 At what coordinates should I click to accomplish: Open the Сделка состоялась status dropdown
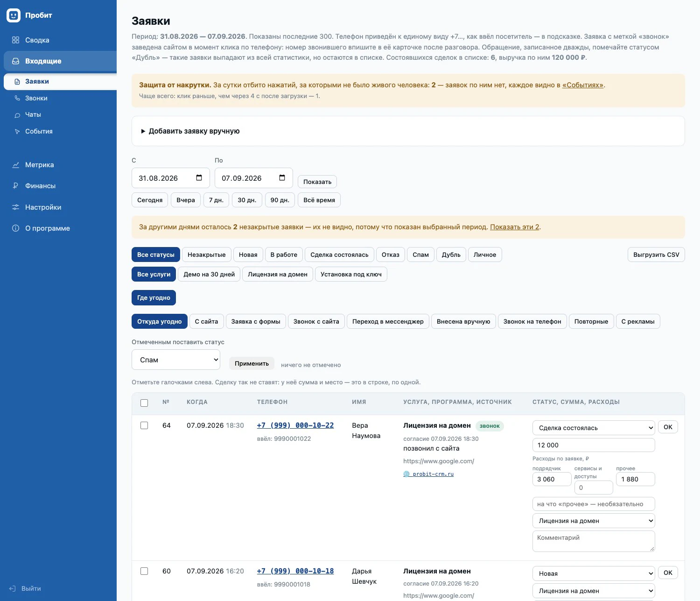point(594,428)
